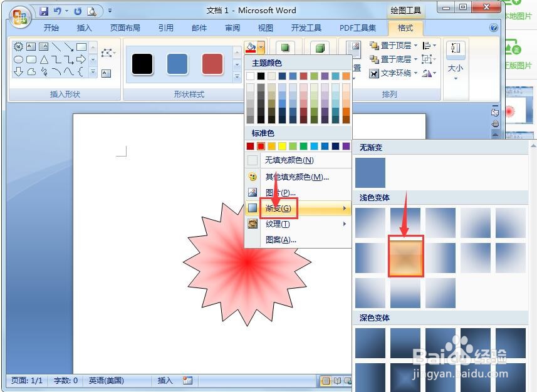
Task: Open the 视图 tab
Action: (266, 28)
